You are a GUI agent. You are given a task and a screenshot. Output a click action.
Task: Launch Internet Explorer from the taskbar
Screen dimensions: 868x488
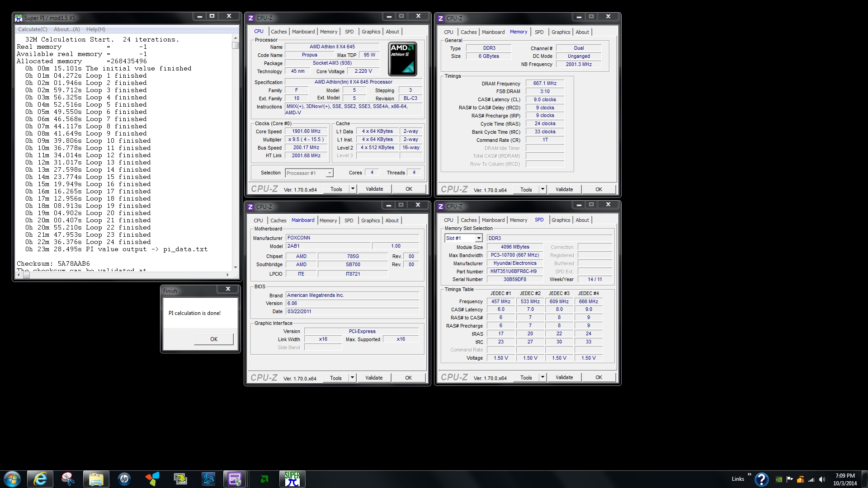coord(40,479)
